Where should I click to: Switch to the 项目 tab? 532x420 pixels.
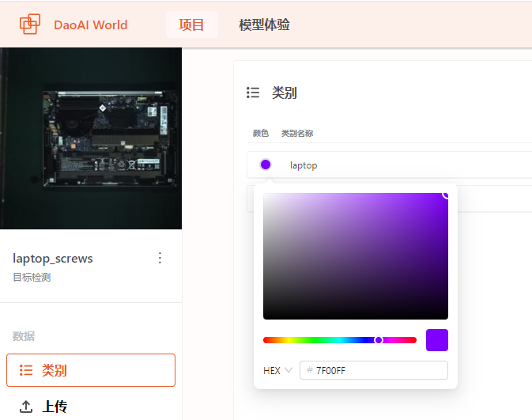pos(192,25)
